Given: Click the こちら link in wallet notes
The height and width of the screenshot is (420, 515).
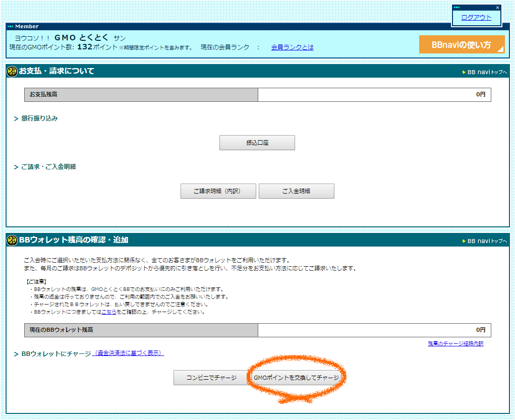Looking at the screenshot, I should (109, 312).
